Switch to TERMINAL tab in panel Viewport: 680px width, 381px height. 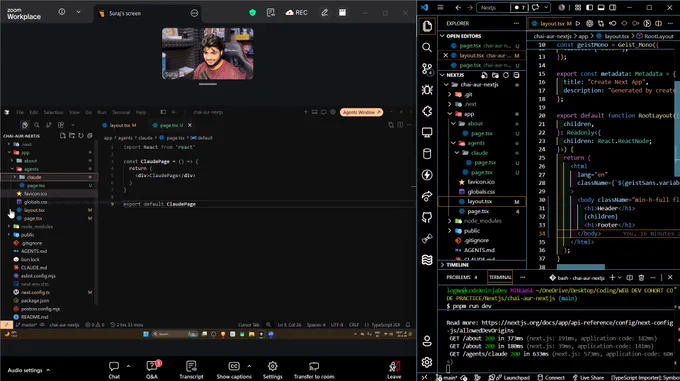click(x=500, y=277)
